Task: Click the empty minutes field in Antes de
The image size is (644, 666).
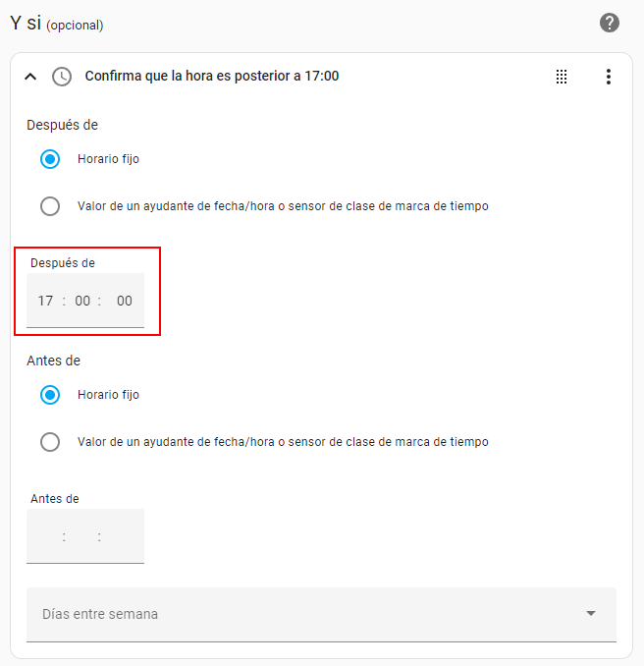Action: click(82, 536)
